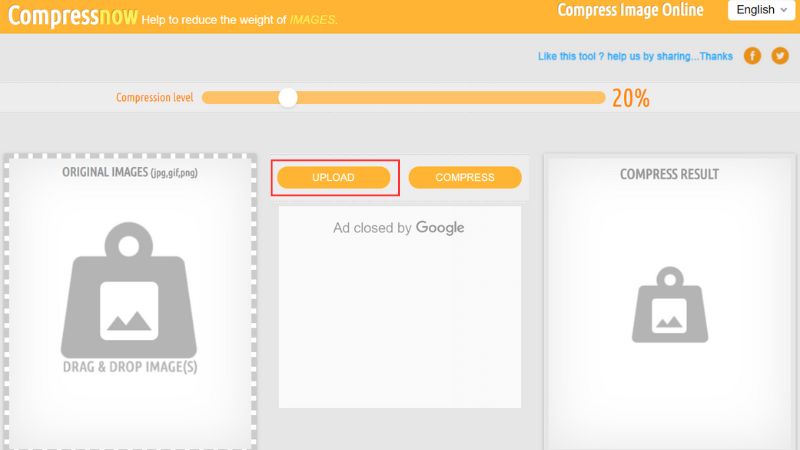Click the Compressnow logo
Image resolution: width=800 pixels, height=450 pixels.
pos(73,16)
